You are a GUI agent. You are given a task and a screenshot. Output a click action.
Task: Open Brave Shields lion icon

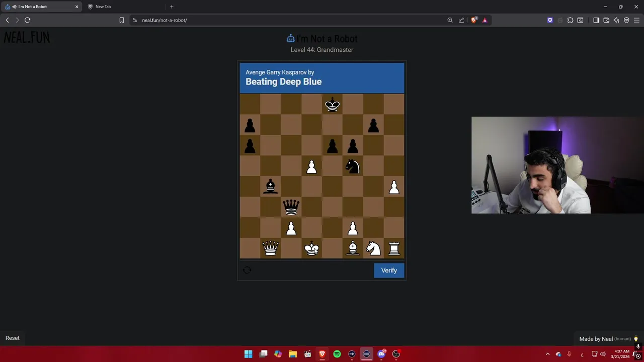[x=474, y=20]
